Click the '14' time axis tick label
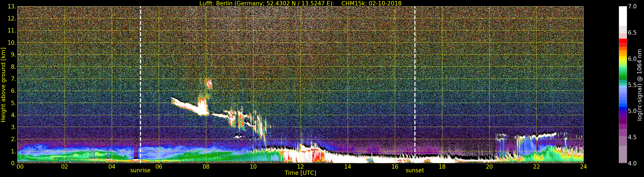Image resolution: width=644 pixels, height=177 pixels. tap(347, 166)
